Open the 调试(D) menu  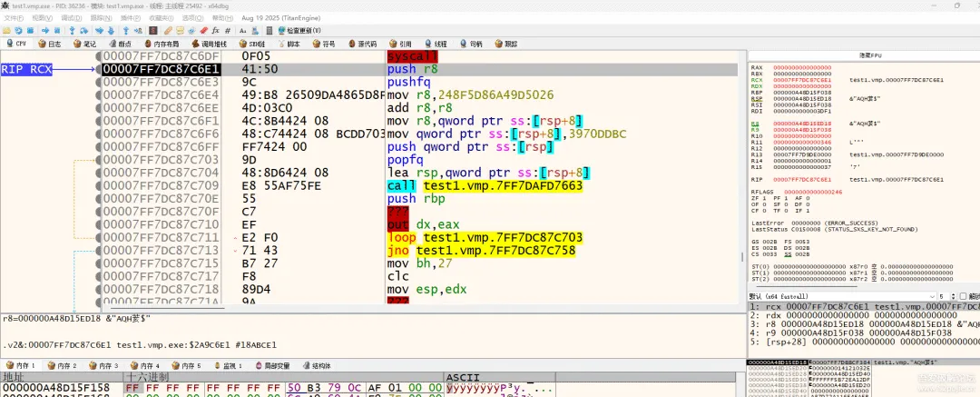(72, 18)
